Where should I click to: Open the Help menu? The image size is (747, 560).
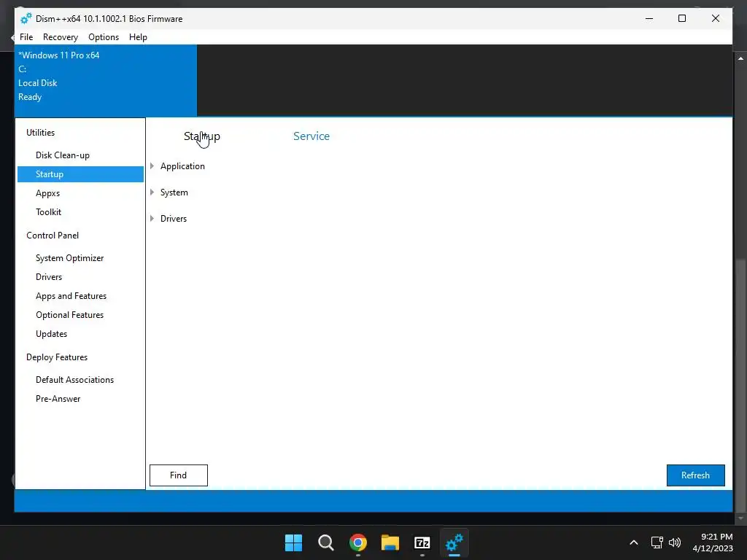click(x=138, y=37)
